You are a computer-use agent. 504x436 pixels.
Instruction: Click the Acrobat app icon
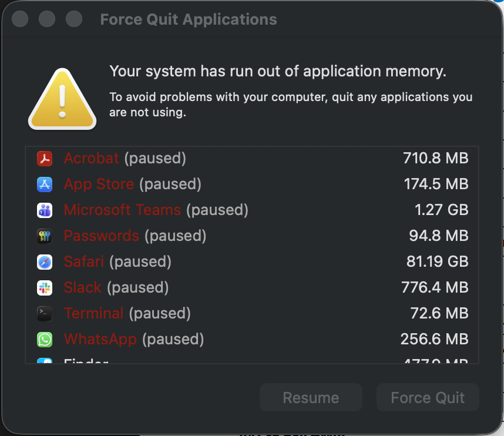[x=45, y=158]
